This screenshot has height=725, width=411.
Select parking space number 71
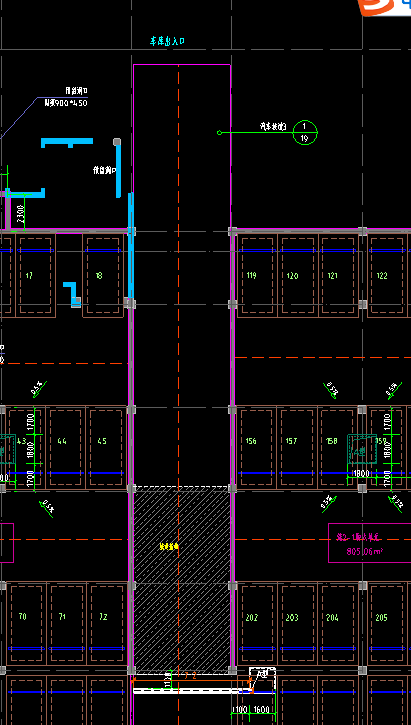click(x=62, y=616)
